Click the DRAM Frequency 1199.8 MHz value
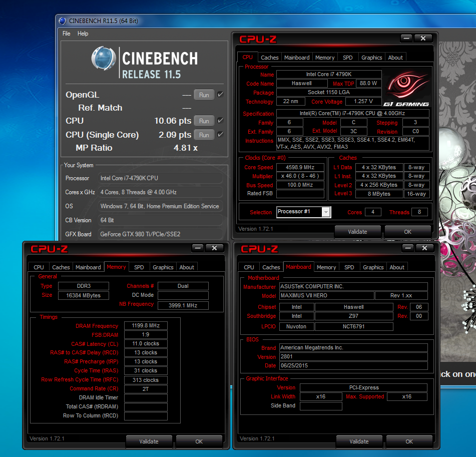476x457 pixels. tap(146, 325)
